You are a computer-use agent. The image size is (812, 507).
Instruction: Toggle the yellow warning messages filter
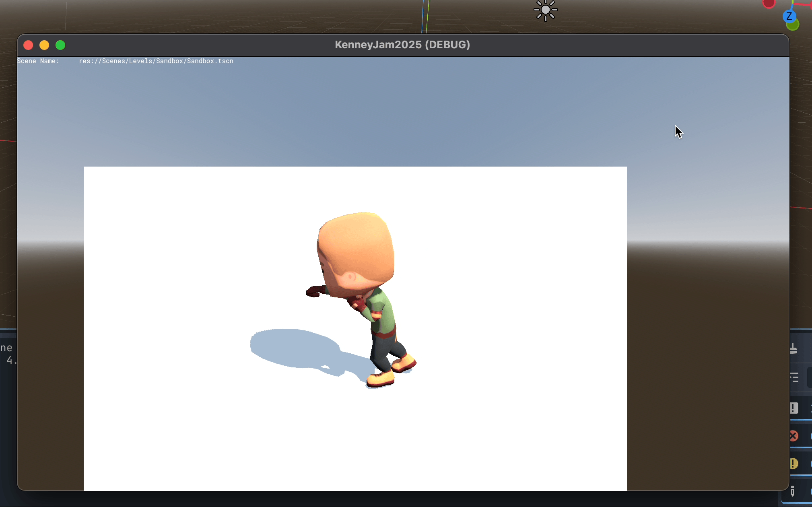coord(793,464)
